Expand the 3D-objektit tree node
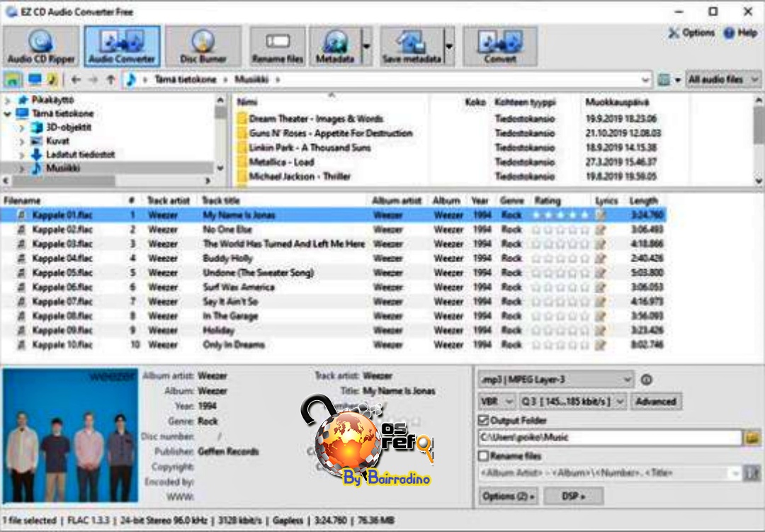The width and height of the screenshot is (765, 532). coord(21,128)
